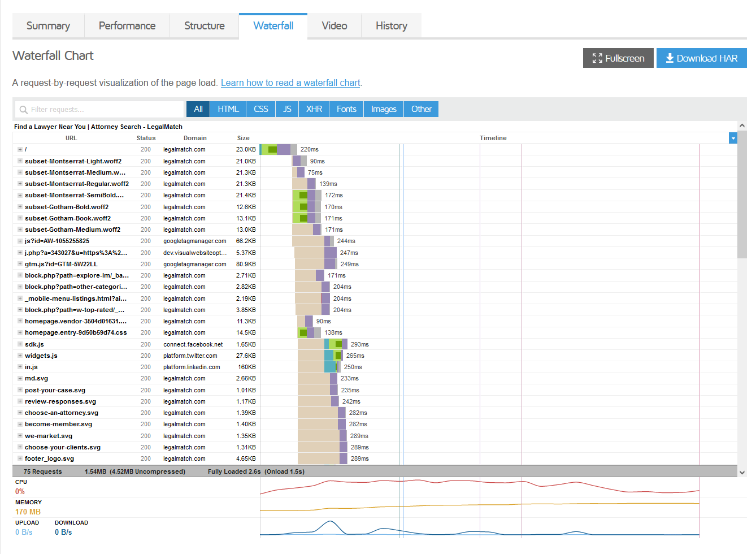Enable the Fonts requests filter
This screenshot has height=554, width=756.
pos(346,109)
